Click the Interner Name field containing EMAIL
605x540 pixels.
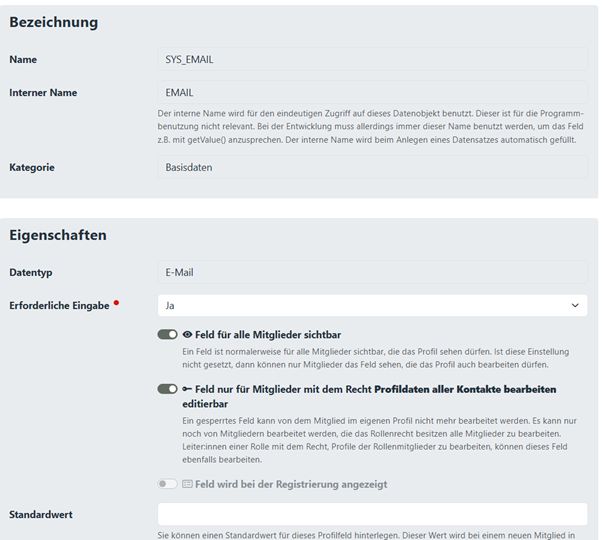pos(372,93)
